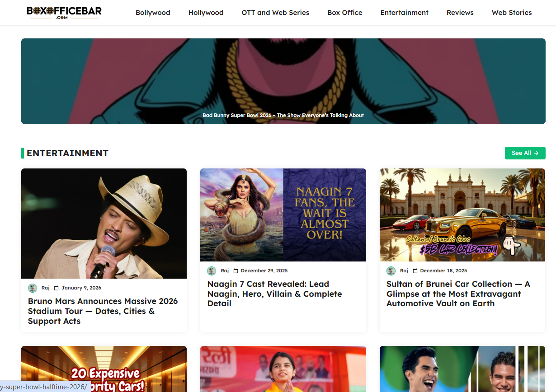Click author avatar on Bruno Mars article
The width and height of the screenshot is (556, 392).
pyautogui.click(x=33, y=288)
